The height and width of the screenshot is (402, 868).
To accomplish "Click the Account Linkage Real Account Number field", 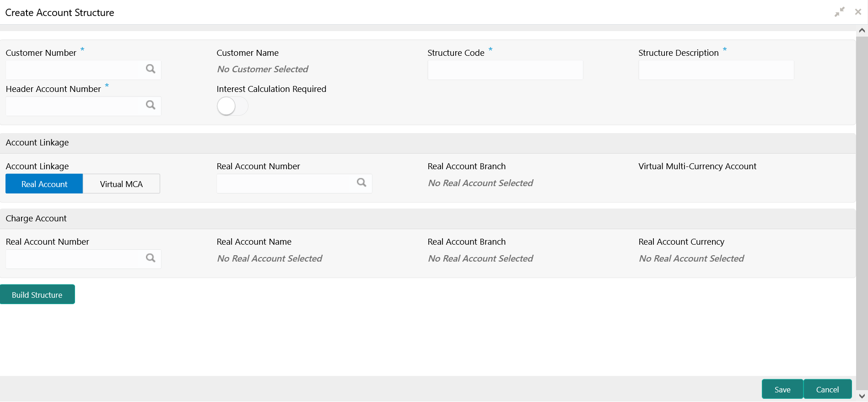I will click(x=284, y=183).
